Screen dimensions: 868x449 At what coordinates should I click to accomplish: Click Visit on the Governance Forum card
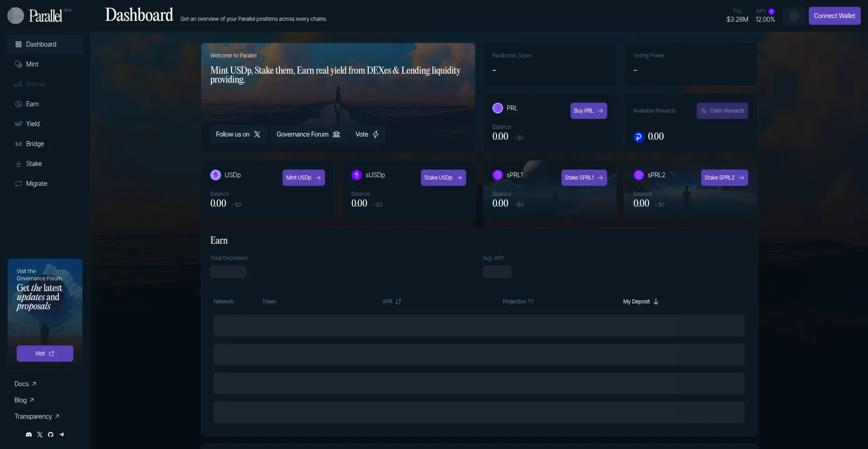[45, 354]
